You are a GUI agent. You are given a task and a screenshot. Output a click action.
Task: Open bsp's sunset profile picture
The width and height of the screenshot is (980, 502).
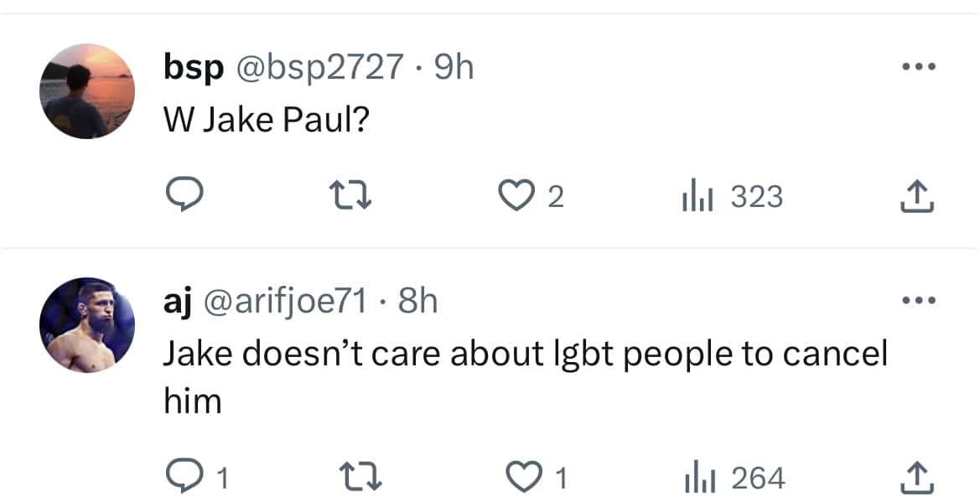tap(87, 91)
